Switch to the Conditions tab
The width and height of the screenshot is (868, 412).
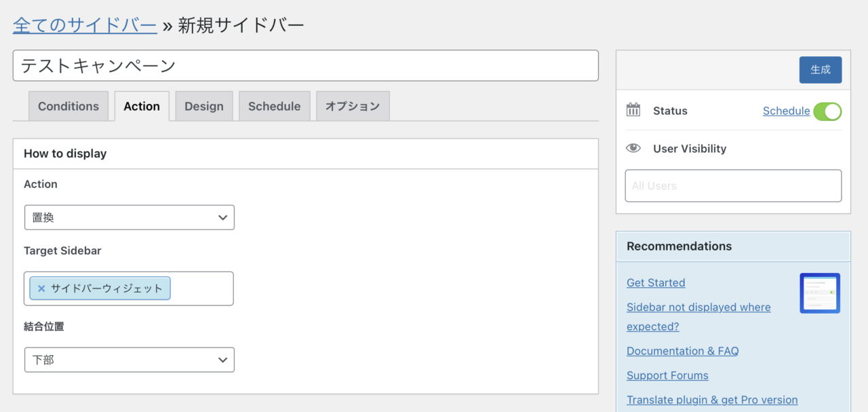68,106
